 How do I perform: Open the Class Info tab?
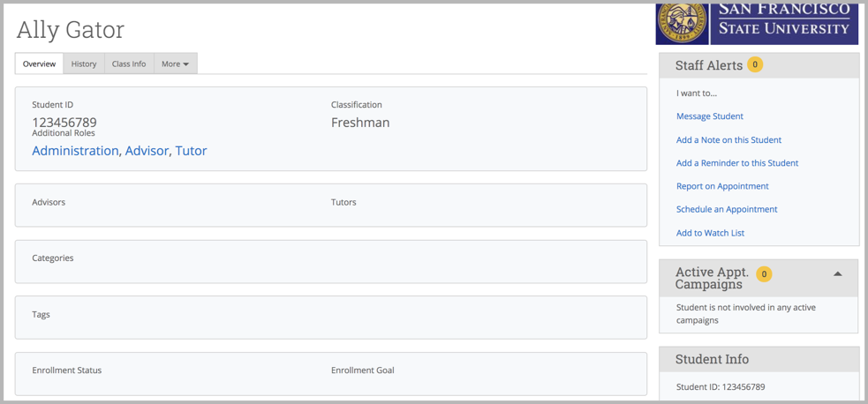tap(129, 64)
